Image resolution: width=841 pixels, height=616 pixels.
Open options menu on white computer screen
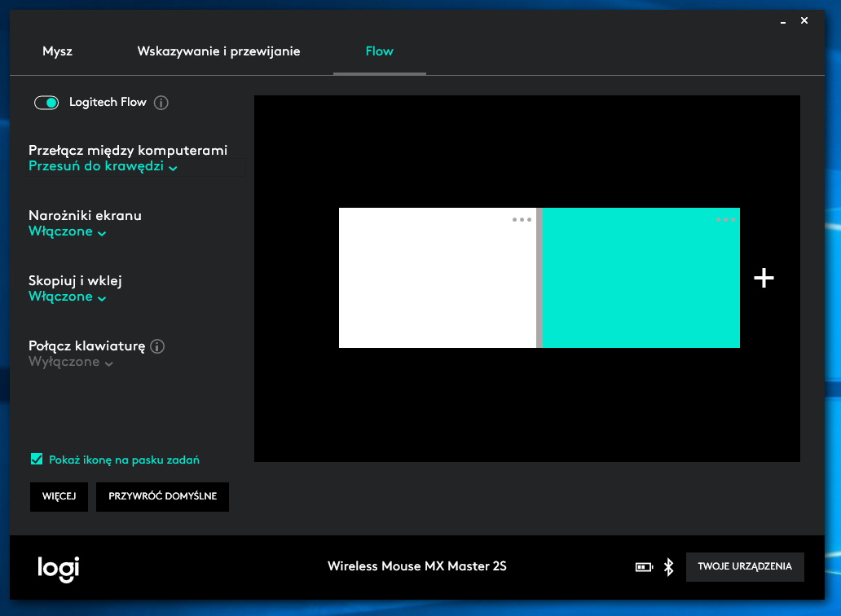click(522, 220)
